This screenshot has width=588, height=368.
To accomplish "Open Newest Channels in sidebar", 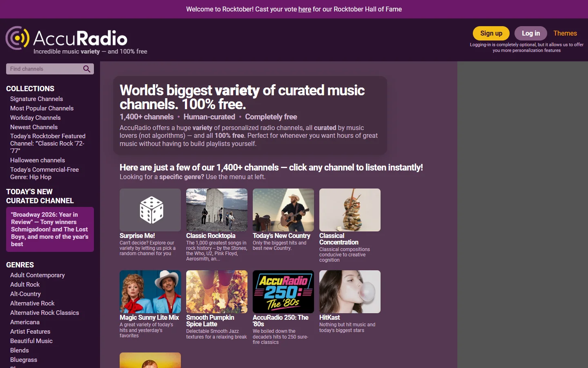I will click(x=34, y=127).
